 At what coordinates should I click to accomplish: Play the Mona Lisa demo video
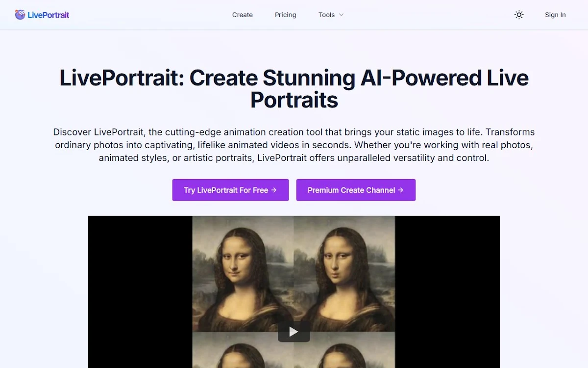(x=294, y=332)
